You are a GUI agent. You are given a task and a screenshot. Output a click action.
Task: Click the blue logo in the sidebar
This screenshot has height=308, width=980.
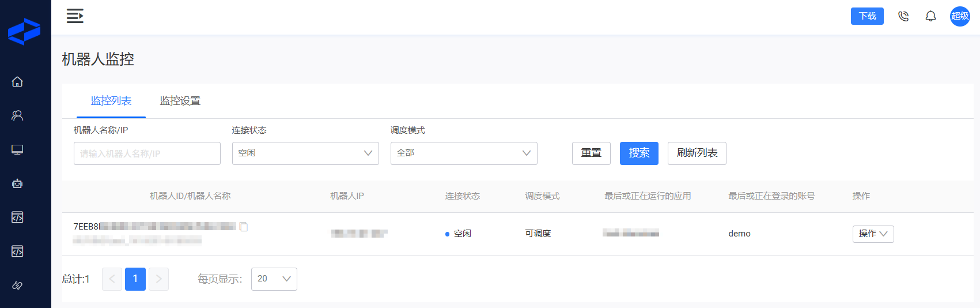[x=24, y=32]
